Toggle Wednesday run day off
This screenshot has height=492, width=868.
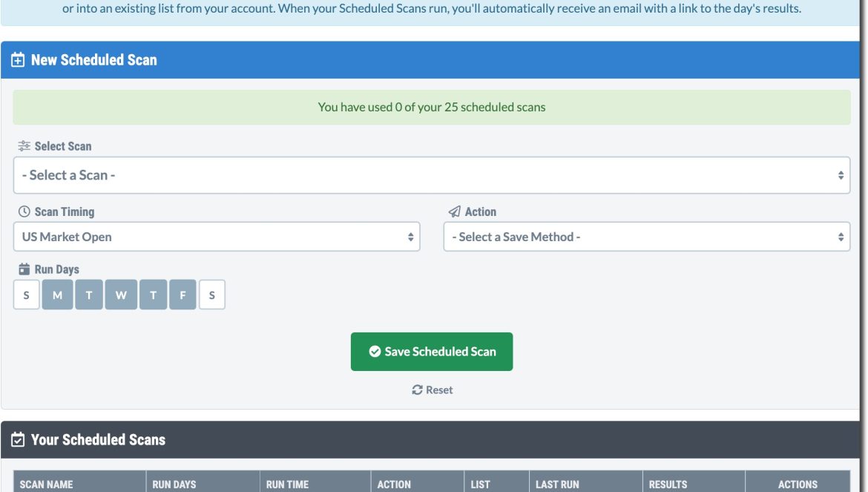coord(121,295)
